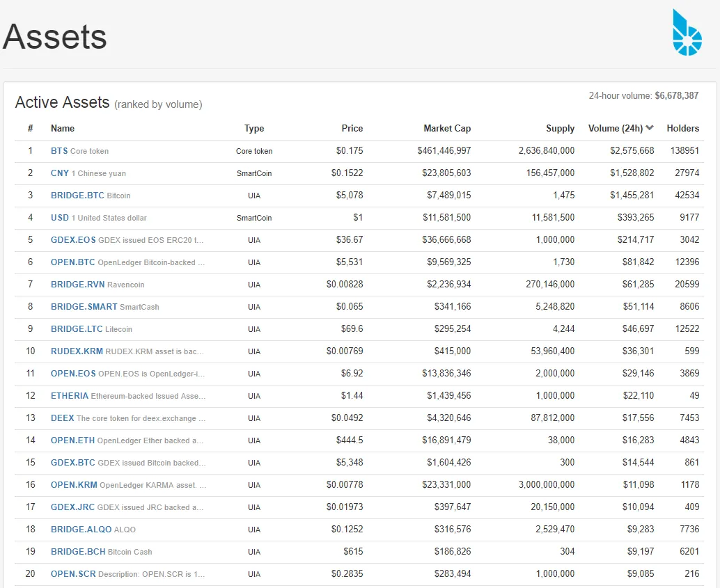Screen dimensions: 720x588
Task: Select ETHERIA volume $22,110
Action: (x=639, y=396)
